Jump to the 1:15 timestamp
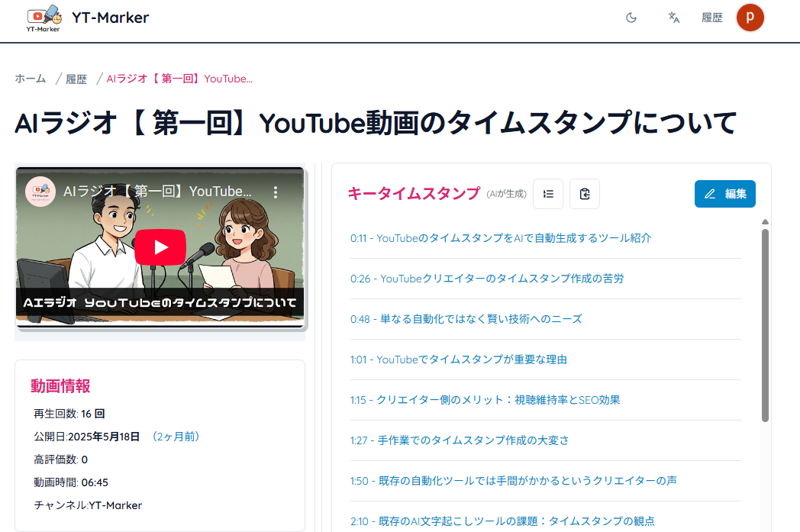Viewport: 800px width, 532px height. click(485, 400)
